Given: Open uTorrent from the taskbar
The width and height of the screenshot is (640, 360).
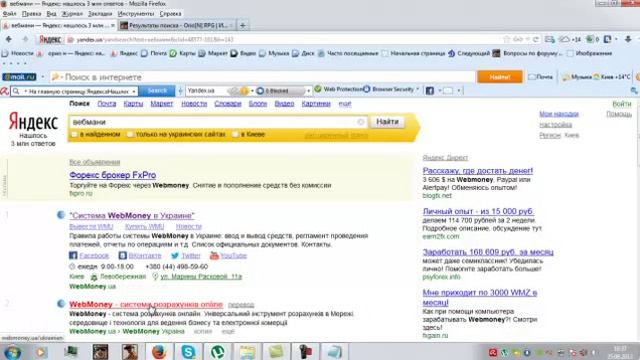Looking at the screenshot, I should (218, 352).
